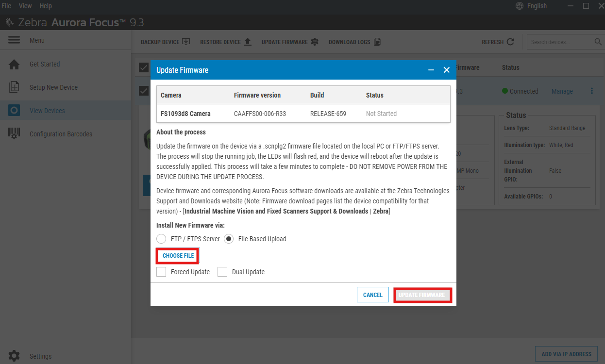The height and width of the screenshot is (364, 605).
Task: Open the Help menu
Action: 46,6
